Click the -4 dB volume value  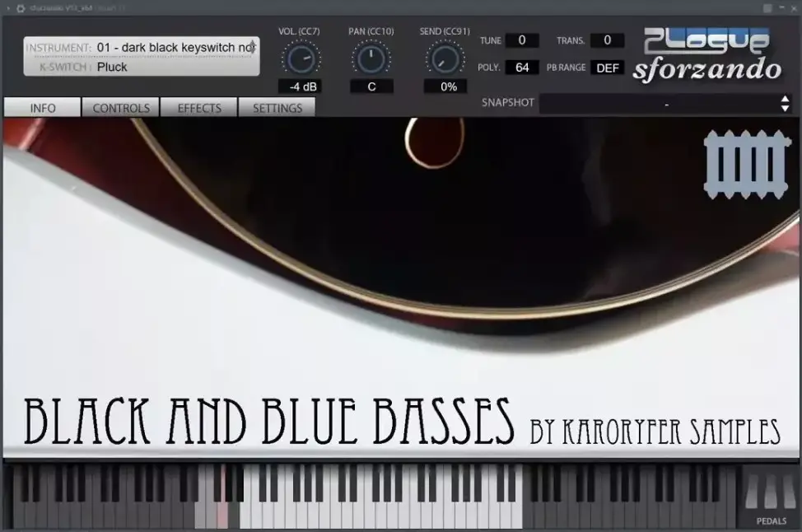click(x=301, y=86)
